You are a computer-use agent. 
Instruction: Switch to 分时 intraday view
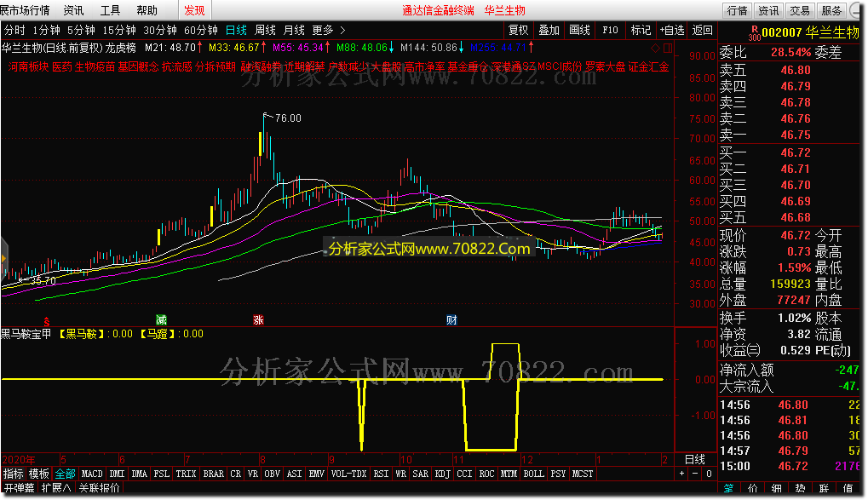pos(15,30)
